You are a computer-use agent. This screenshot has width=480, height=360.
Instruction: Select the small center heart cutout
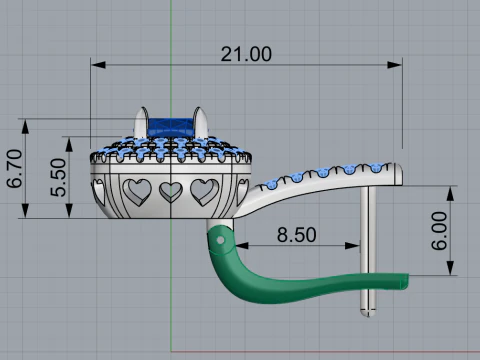(171, 192)
